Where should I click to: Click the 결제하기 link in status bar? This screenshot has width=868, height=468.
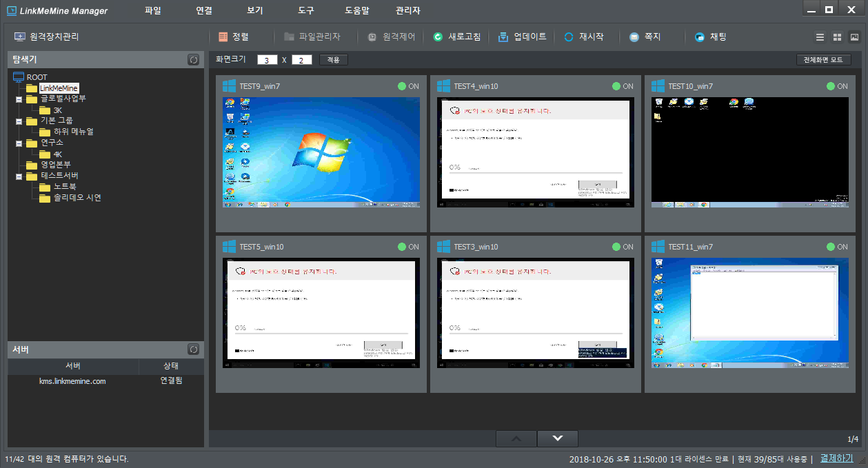(x=836, y=458)
